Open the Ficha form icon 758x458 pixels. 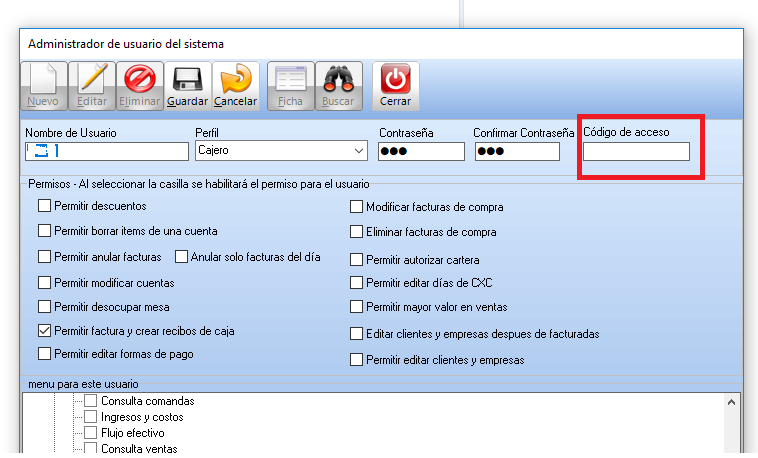pos(291,86)
